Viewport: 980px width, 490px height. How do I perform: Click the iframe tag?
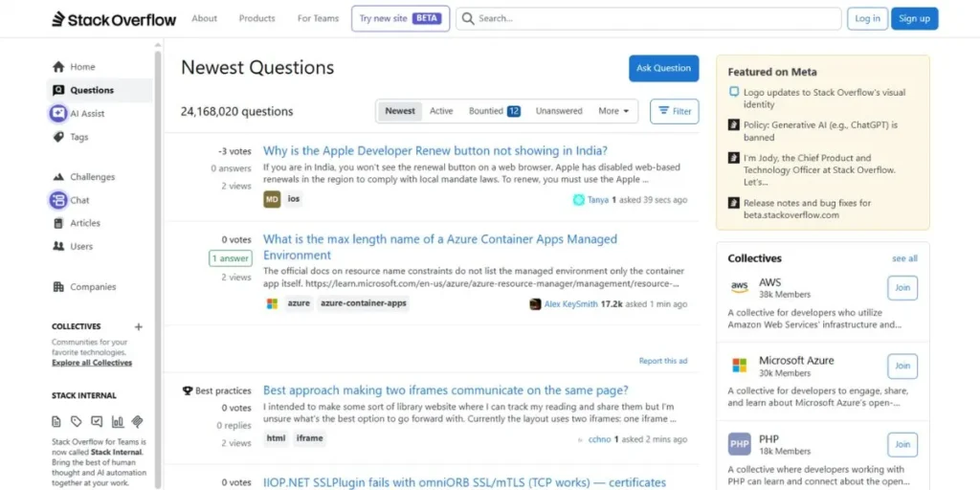309,438
